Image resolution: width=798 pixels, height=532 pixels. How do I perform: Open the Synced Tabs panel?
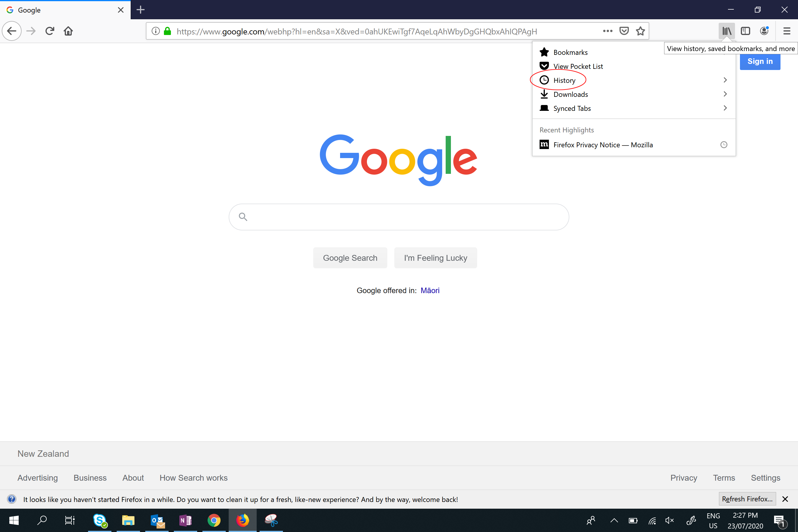(x=572, y=108)
